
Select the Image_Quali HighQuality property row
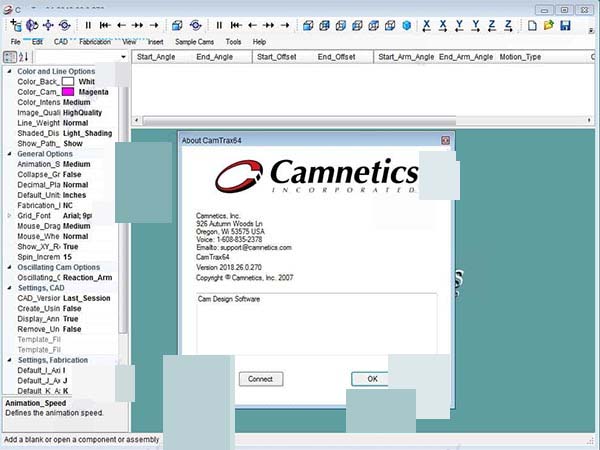pyautogui.click(x=60, y=112)
